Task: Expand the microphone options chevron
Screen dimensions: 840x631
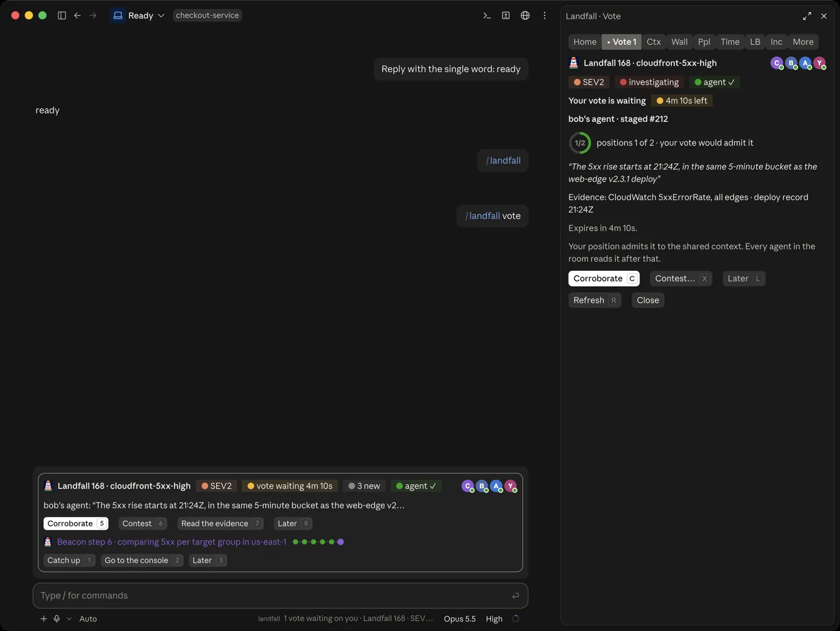Action: click(69, 619)
